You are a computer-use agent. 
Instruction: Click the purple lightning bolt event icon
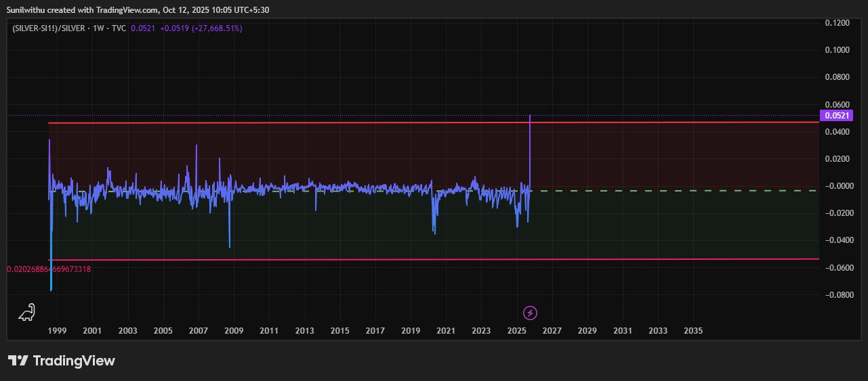point(531,313)
